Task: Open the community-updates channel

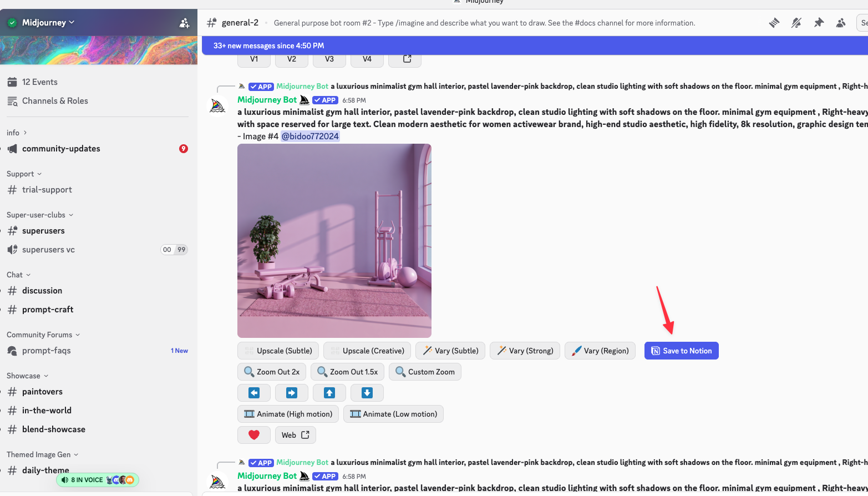Action: tap(61, 149)
